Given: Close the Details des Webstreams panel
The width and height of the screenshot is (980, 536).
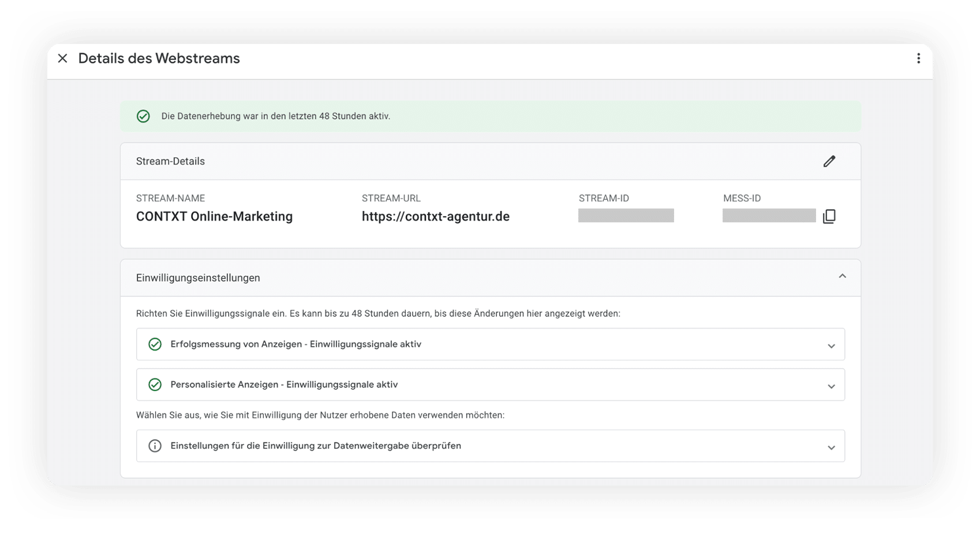Looking at the screenshot, I should pos(63,58).
